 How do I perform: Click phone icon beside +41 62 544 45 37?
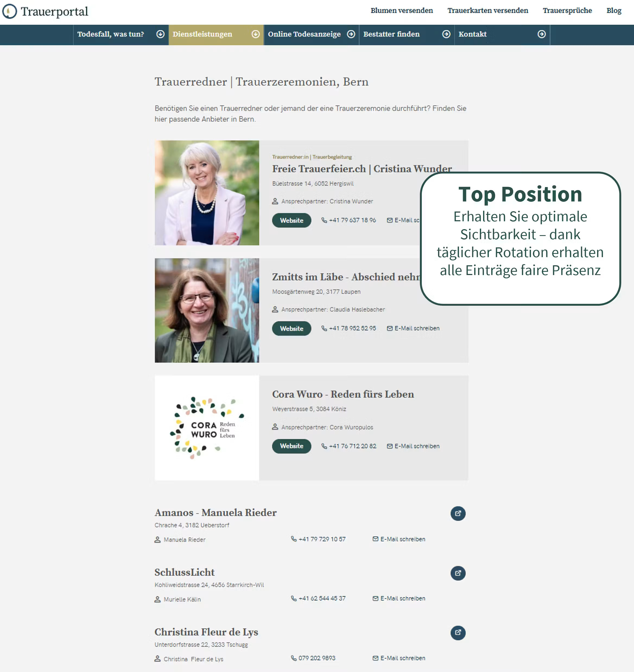pos(294,598)
